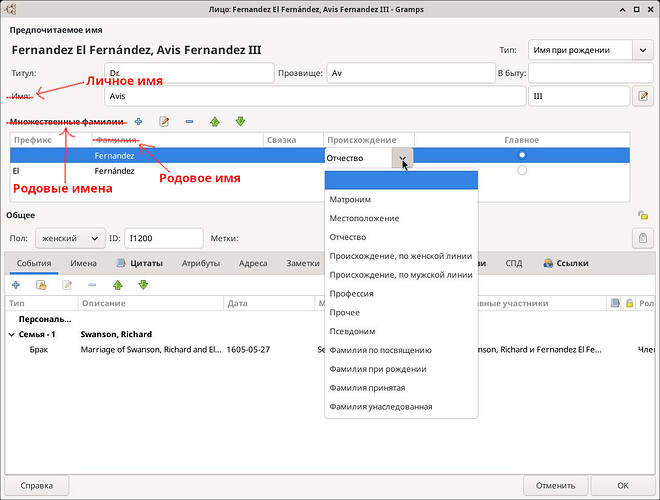Open the name editor icon beside suffix III
The image size is (660, 500).
[643, 96]
